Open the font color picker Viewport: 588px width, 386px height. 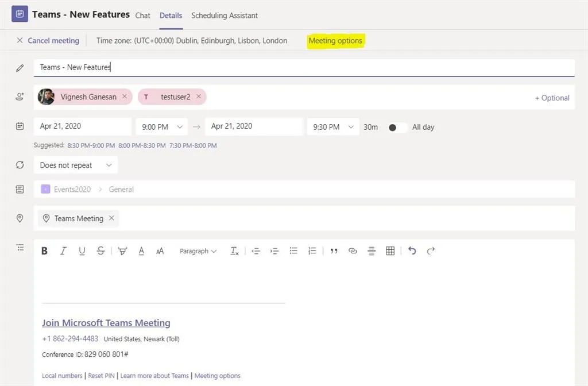(141, 251)
